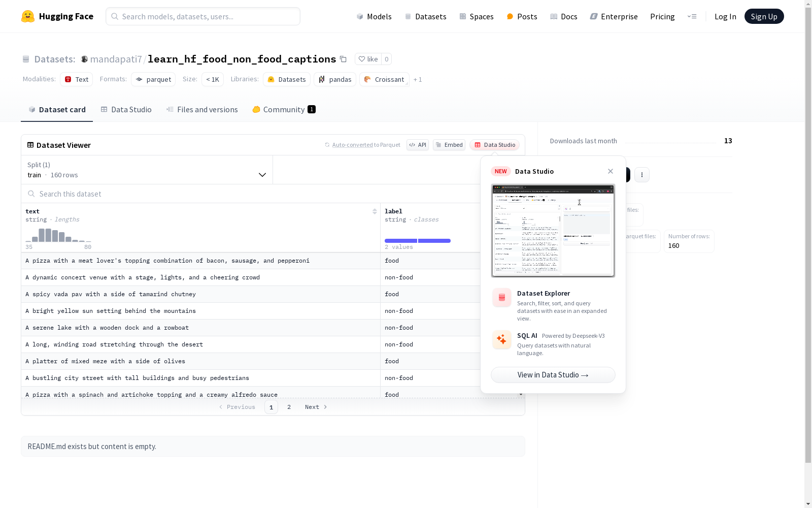This screenshot has height=508, width=812.
Task: Click the Dataset Explorer icon
Action: click(x=502, y=298)
